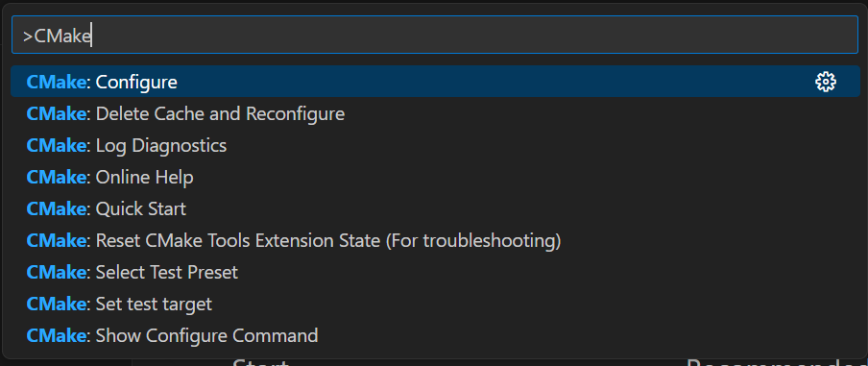Click blue CMake prefix on Set test target row
868x366 pixels.
pos(57,304)
